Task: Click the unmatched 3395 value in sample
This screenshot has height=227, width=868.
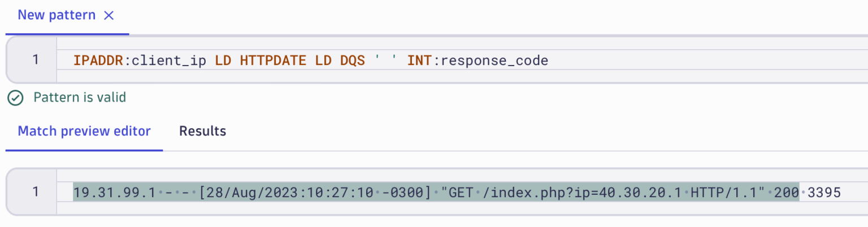Action: [824, 193]
